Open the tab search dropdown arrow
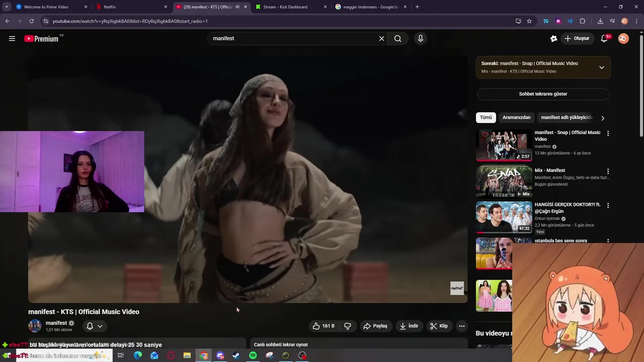644x362 pixels. pos(7,7)
